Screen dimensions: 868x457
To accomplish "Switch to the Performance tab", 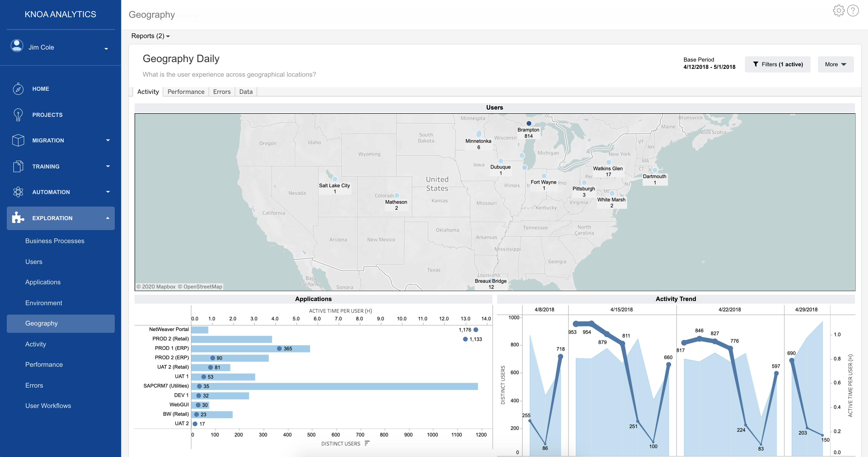I will tap(186, 92).
